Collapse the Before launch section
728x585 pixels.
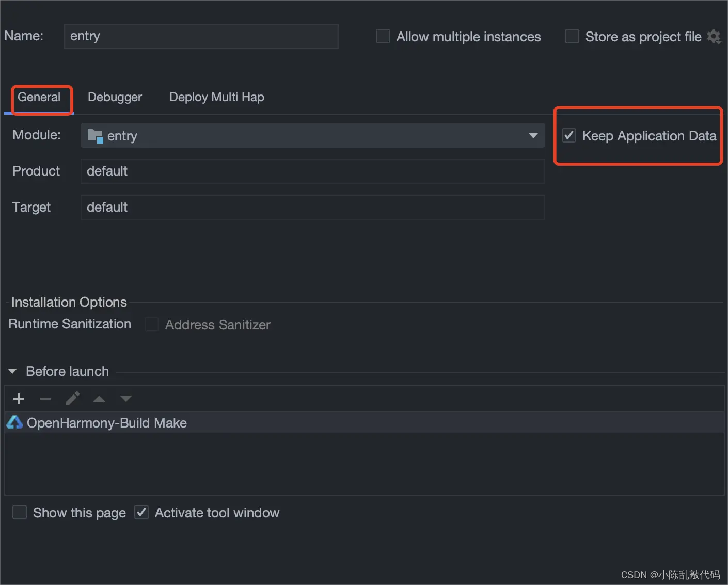13,371
